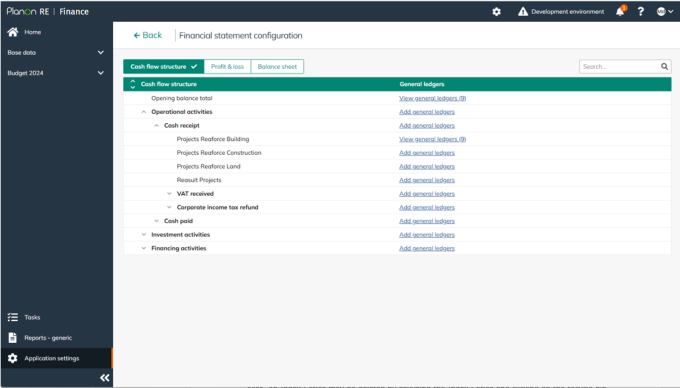
Task: Add general ledgers for Corporate income tax refund
Action: 427,207
